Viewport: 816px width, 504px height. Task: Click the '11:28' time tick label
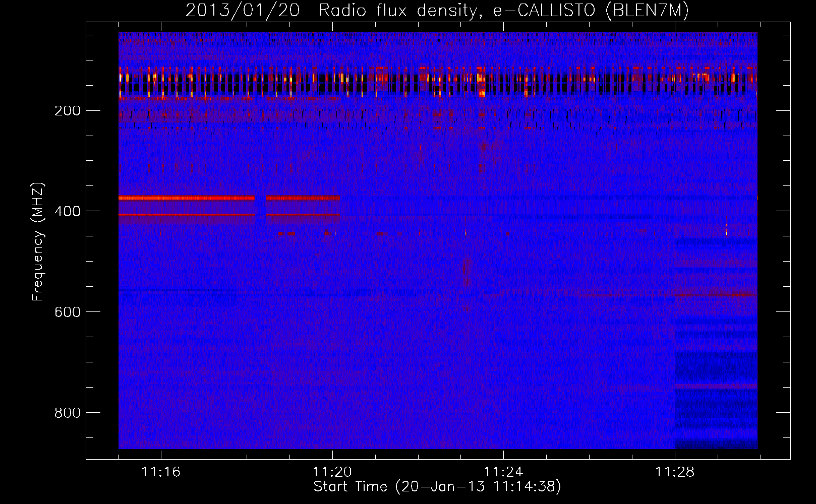(675, 472)
